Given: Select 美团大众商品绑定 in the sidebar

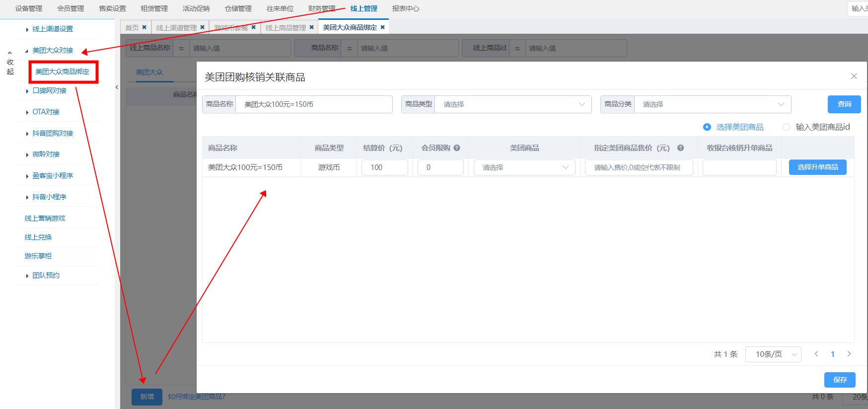Looking at the screenshot, I should [x=63, y=72].
